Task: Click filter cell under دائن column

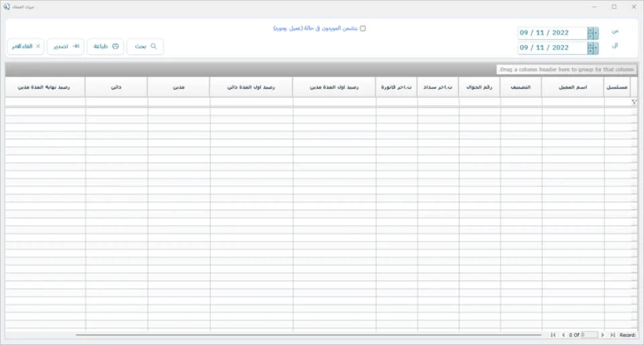Action: coord(116,102)
